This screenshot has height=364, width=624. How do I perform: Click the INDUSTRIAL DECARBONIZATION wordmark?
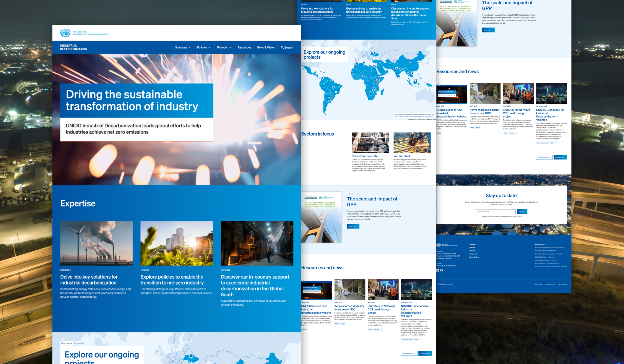[73, 47]
